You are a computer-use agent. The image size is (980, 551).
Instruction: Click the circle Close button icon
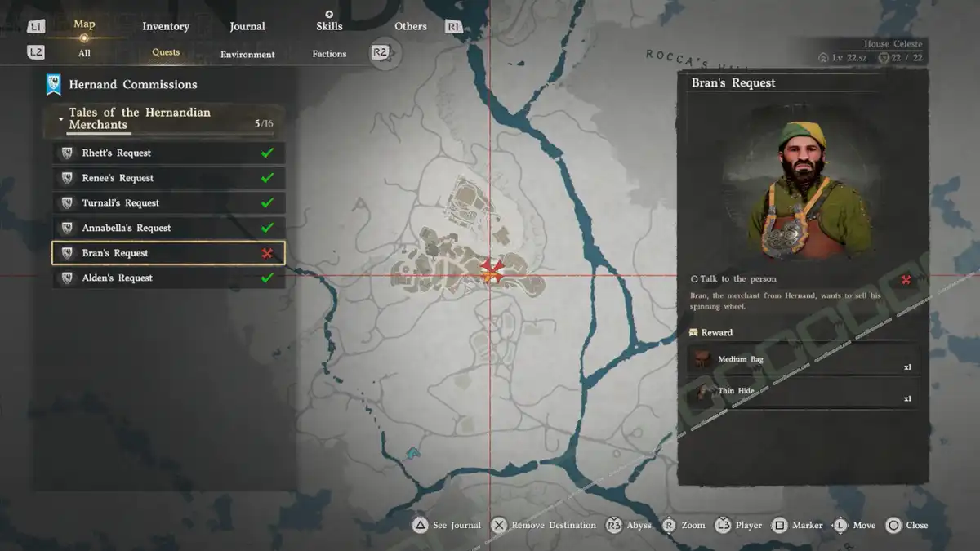point(893,525)
